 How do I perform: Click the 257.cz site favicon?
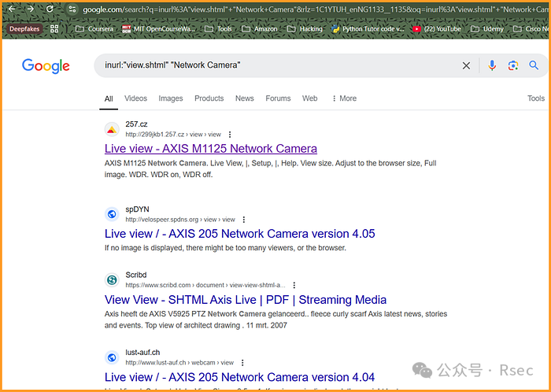click(112, 130)
